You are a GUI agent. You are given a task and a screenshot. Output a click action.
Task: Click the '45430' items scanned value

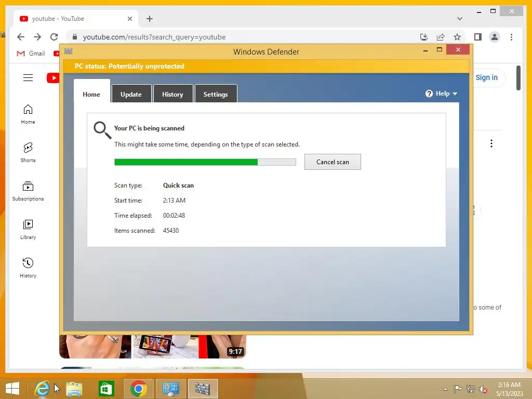click(170, 230)
